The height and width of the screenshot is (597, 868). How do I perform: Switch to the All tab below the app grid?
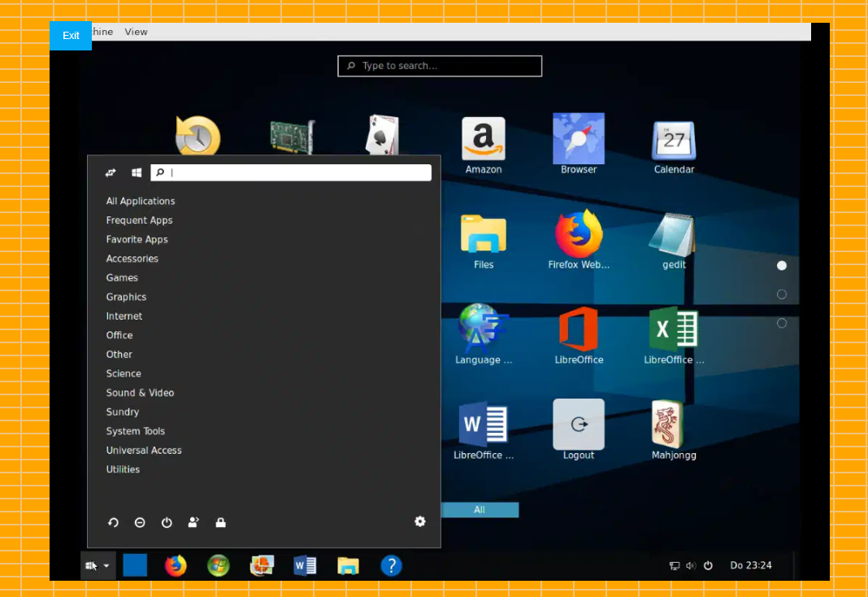point(480,509)
